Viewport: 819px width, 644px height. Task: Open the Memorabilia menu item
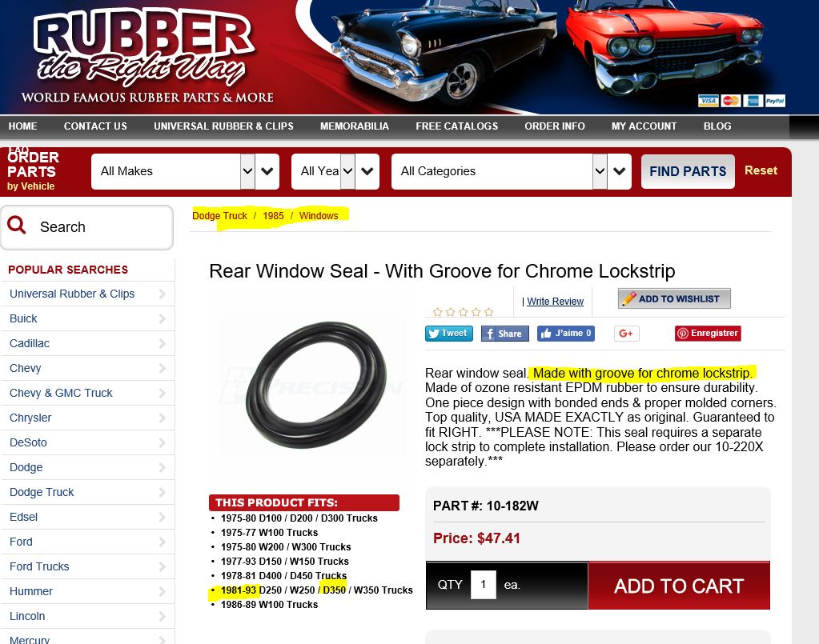pyautogui.click(x=354, y=126)
